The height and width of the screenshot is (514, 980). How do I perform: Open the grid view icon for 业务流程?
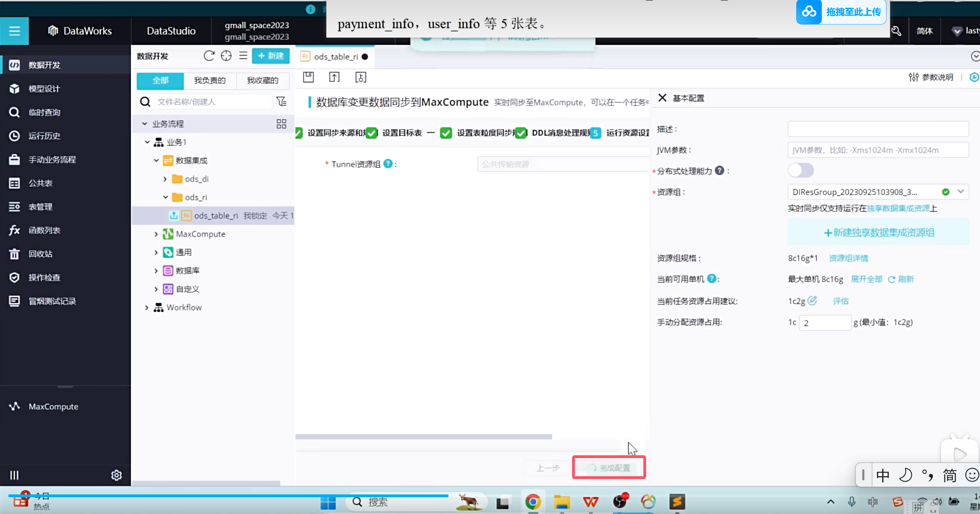tap(281, 124)
